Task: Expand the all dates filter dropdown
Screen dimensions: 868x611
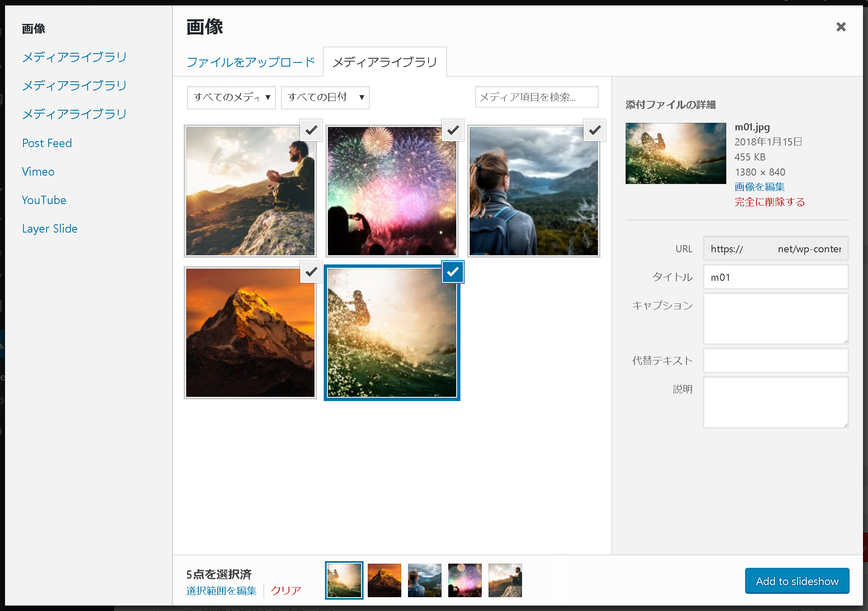Action: (325, 98)
